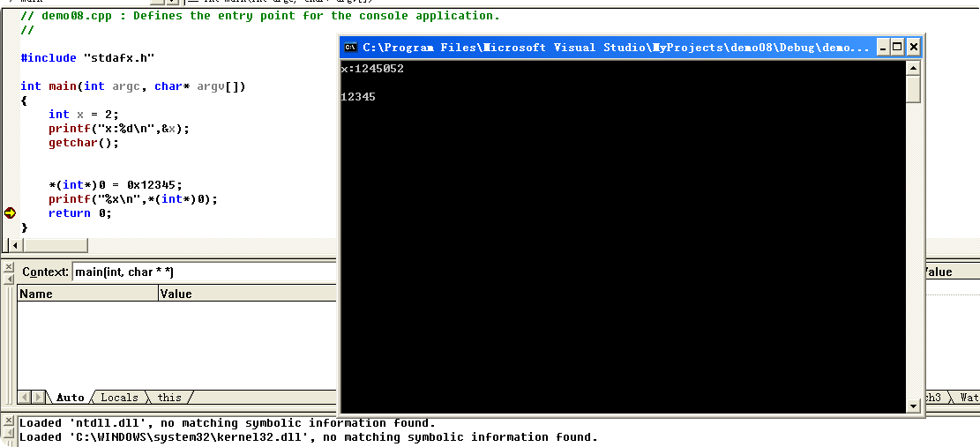Image resolution: width=980 pixels, height=447 pixels.
Task: Close the Output panel showing Loaded messages
Action: (x=8, y=422)
